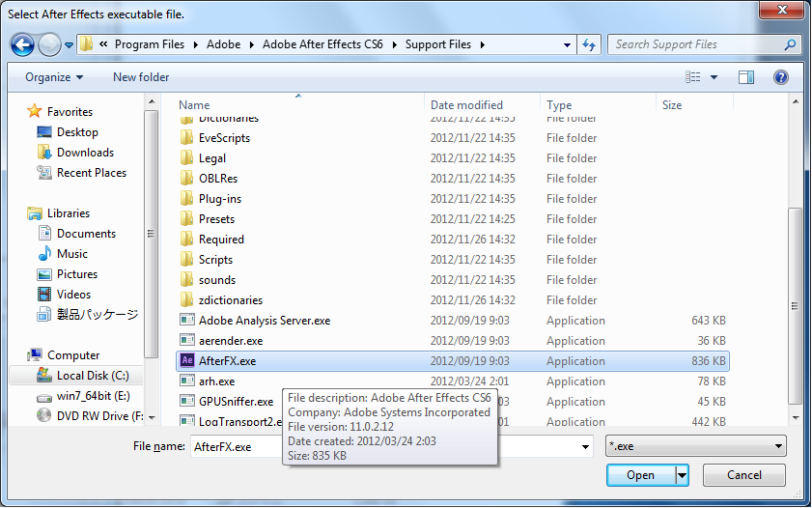Select the AfterFX.exe Ae icon
This screenshot has width=812, height=508.
tap(187, 360)
